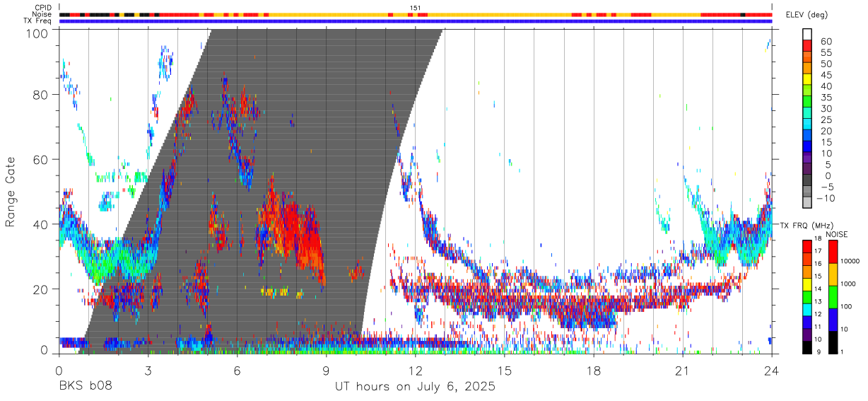The image size is (868, 401).
Task: Click the 151 CPID value
Action: click(x=416, y=8)
